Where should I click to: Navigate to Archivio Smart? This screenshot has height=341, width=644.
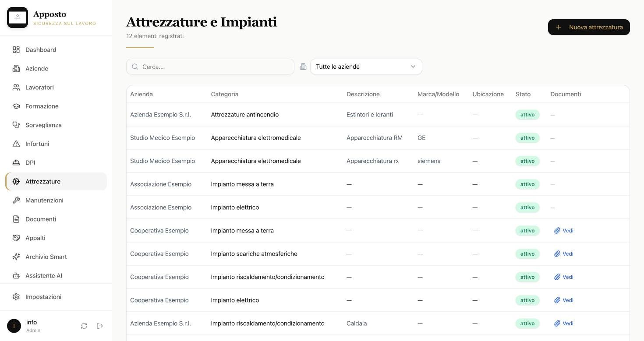point(56,257)
